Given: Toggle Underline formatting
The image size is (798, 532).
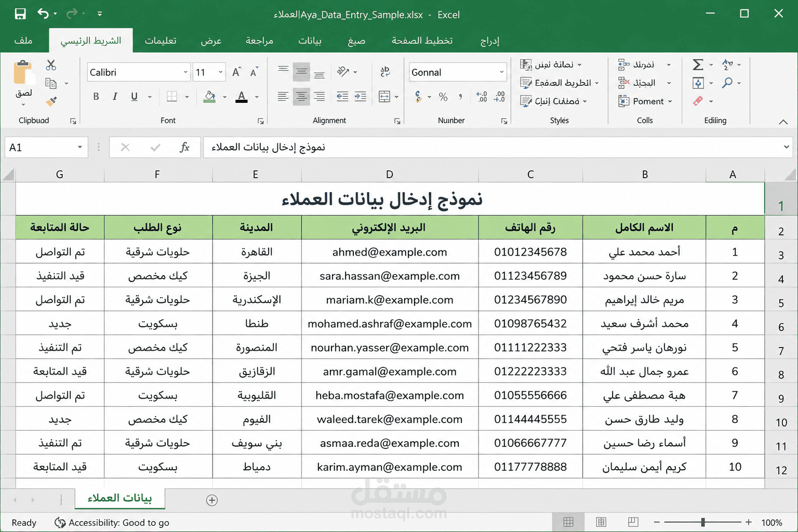Looking at the screenshot, I should 134,97.
